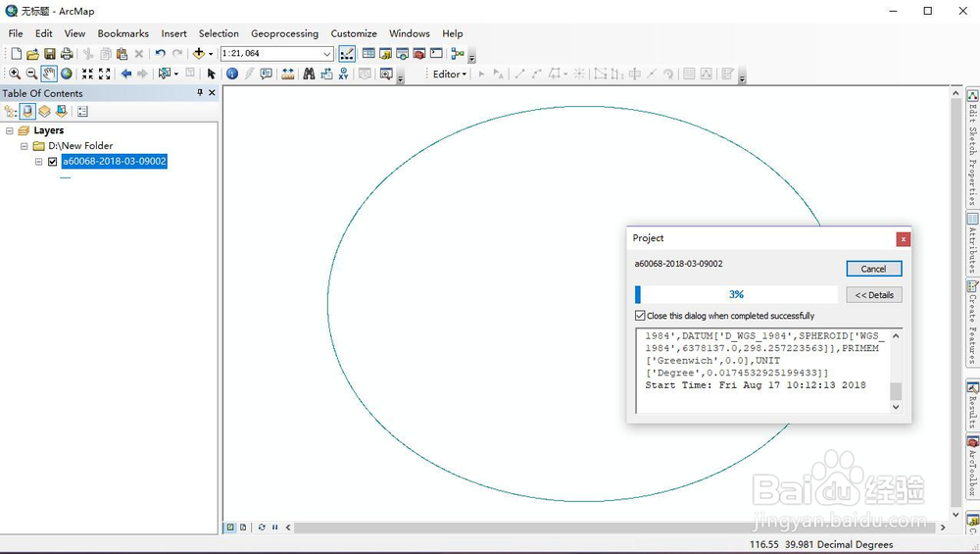Undo the last action
The image size is (980, 554).
click(x=161, y=54)
